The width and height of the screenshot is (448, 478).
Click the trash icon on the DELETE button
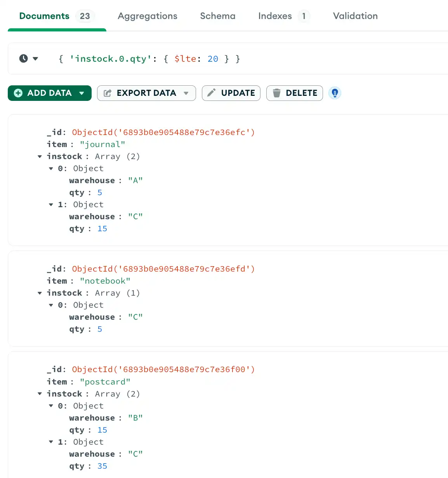(x=276, y=93)
